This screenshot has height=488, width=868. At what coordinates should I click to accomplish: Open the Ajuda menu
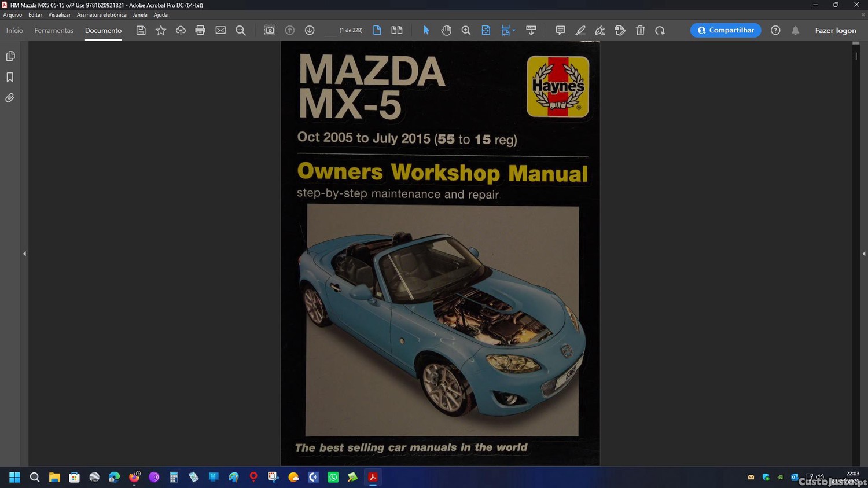pos(160,14)
